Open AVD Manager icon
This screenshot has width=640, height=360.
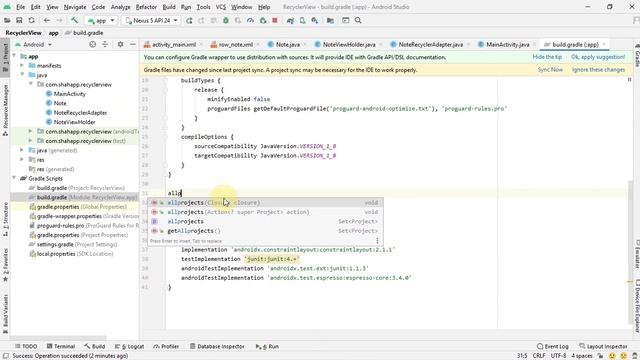[x=302, y=20]
